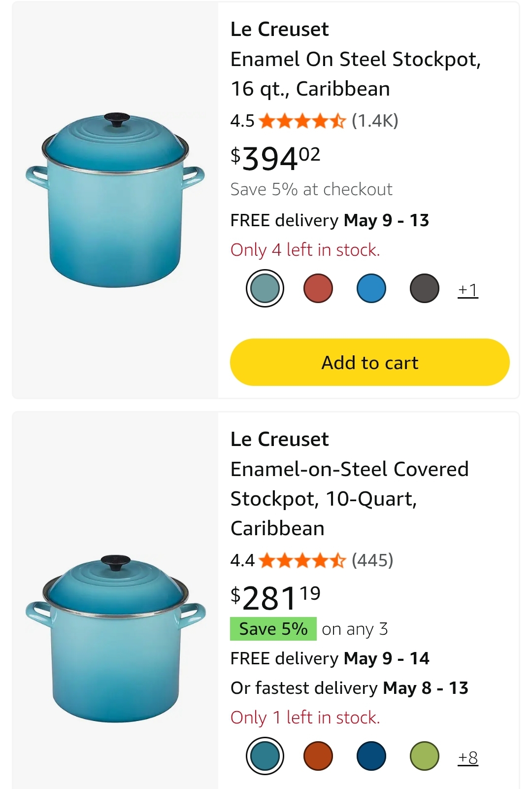Select the Caribbean teal swatch for 16 qt. stockpot
This screenshot has height=789, width=532.
click(265, 288)
